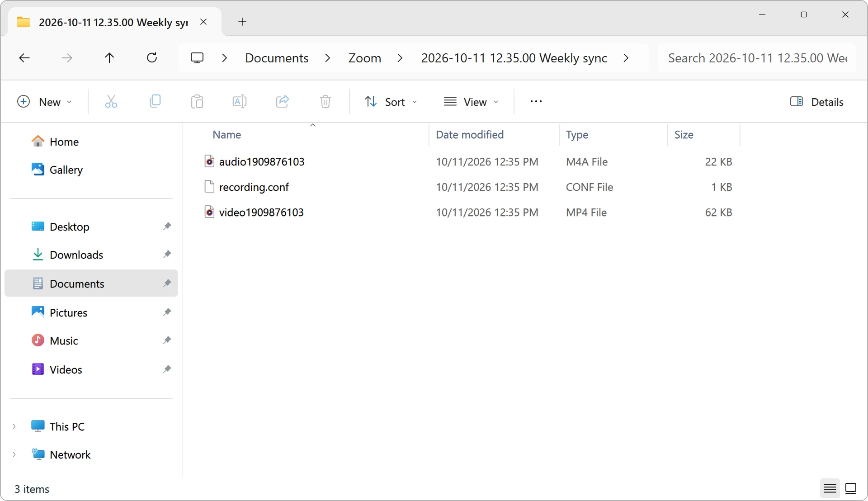Viewport: 868px width, 501px height.
Task: Expand the Network tree node
Action: pos(14,454)
